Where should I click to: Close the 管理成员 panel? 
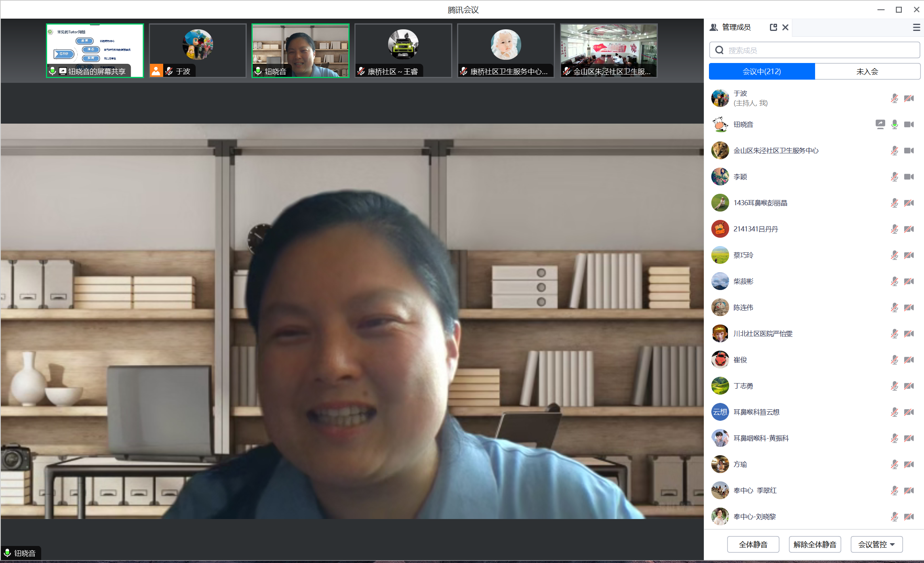(785, 27)
